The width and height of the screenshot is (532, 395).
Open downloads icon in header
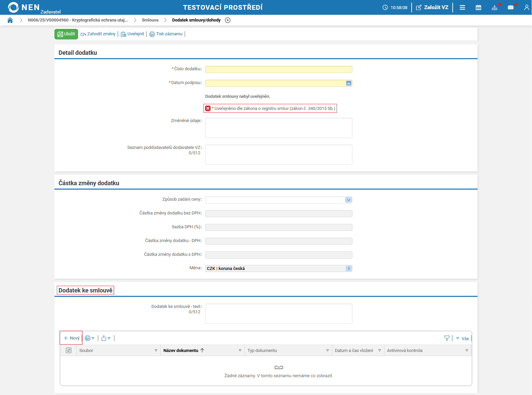495,7
